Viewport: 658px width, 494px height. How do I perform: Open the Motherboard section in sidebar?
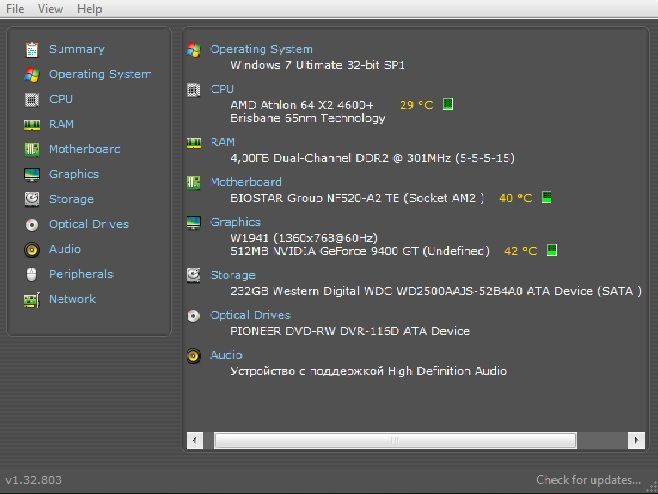[84, 149]
